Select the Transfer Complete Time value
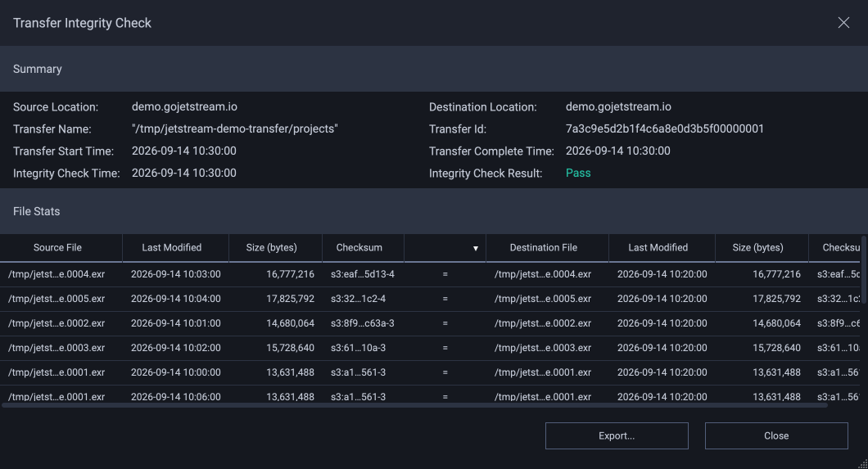The width and height of the screenshot is (868, 469). pyautogui.click(x=617, y=151)
